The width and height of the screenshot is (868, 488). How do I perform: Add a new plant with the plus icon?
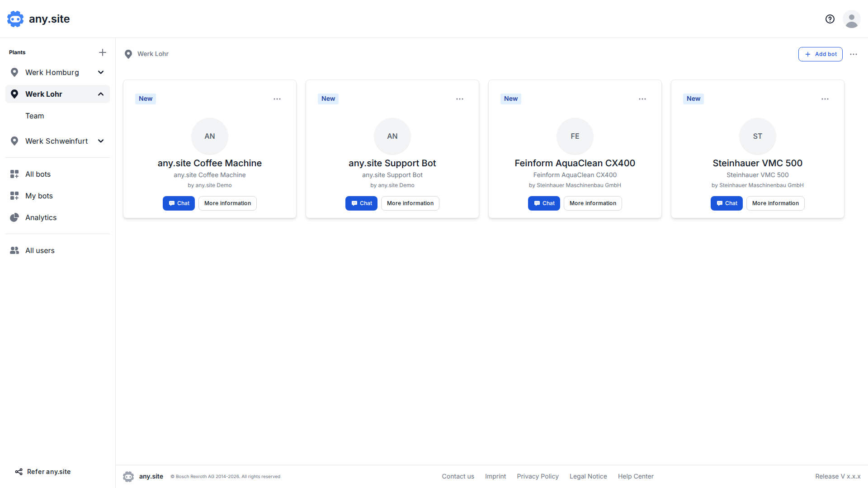[x=103, y=52]
